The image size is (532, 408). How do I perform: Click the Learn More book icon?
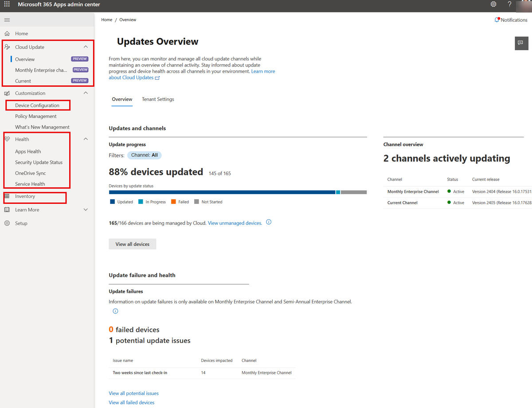(7, 210)
